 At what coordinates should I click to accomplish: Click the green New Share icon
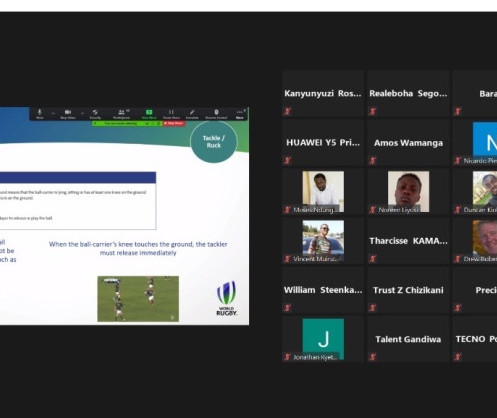pos(149,112)
